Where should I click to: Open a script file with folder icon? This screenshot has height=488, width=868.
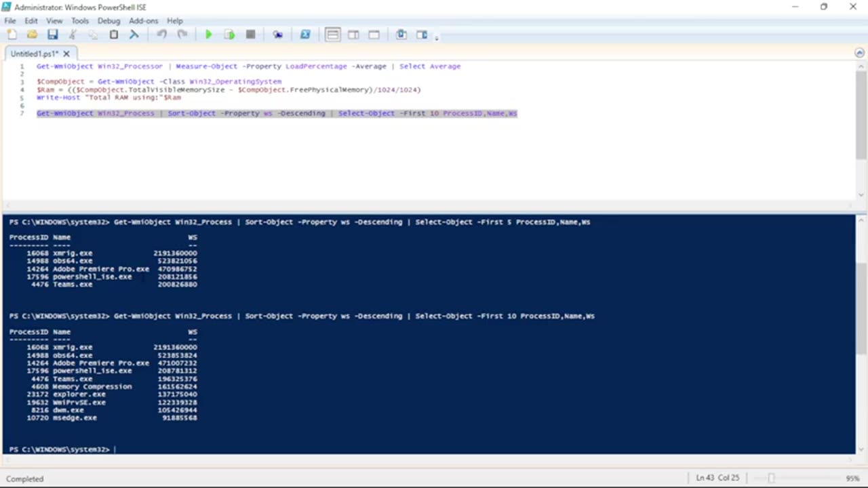coord(32,35)
